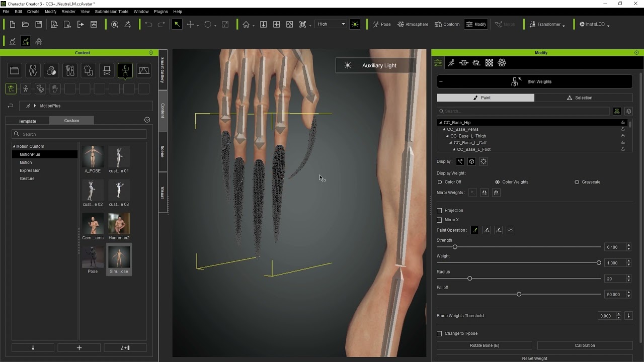
Task: Click the Rotate Bone (E) button
Action: (x=485, y=345)
